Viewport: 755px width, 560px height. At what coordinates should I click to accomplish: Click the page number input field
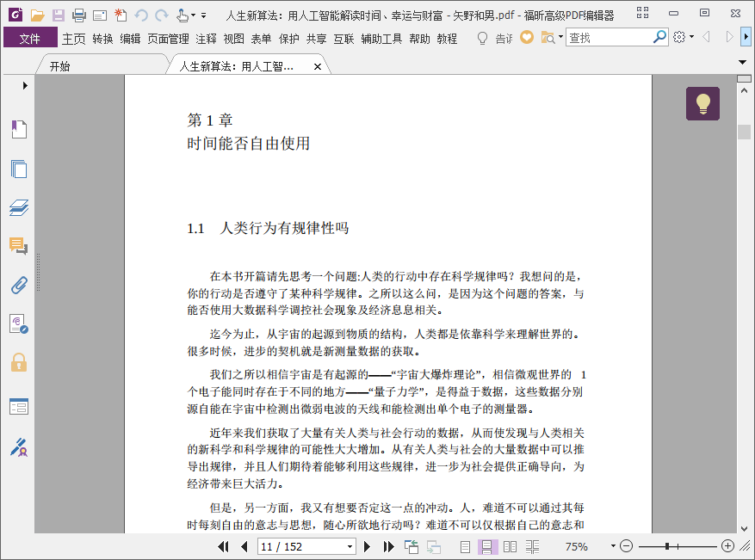[301, 546]
